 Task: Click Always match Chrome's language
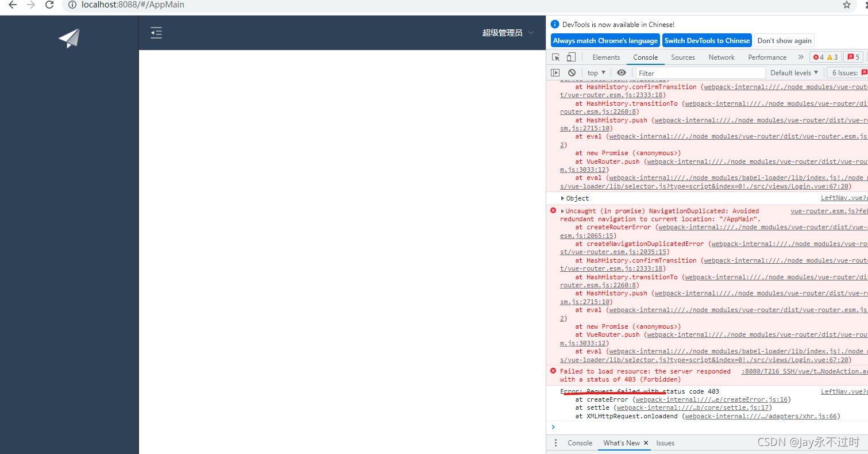point(605,41)
